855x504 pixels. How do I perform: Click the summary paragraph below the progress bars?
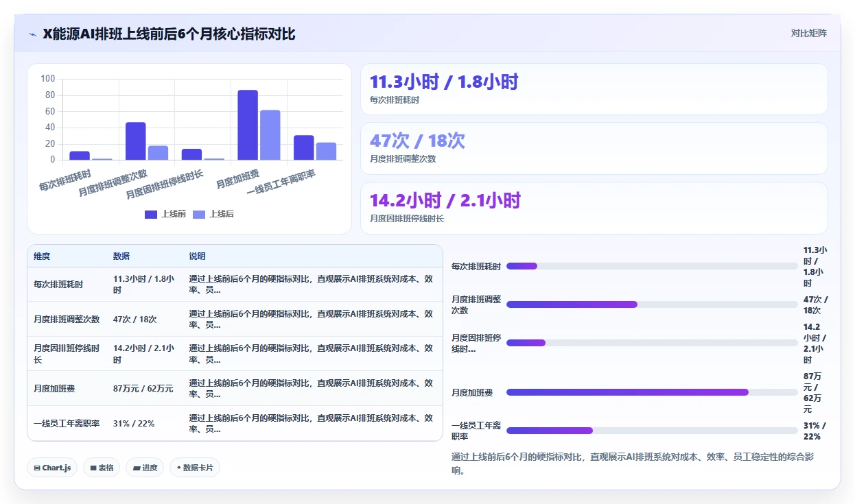[633, 464]
